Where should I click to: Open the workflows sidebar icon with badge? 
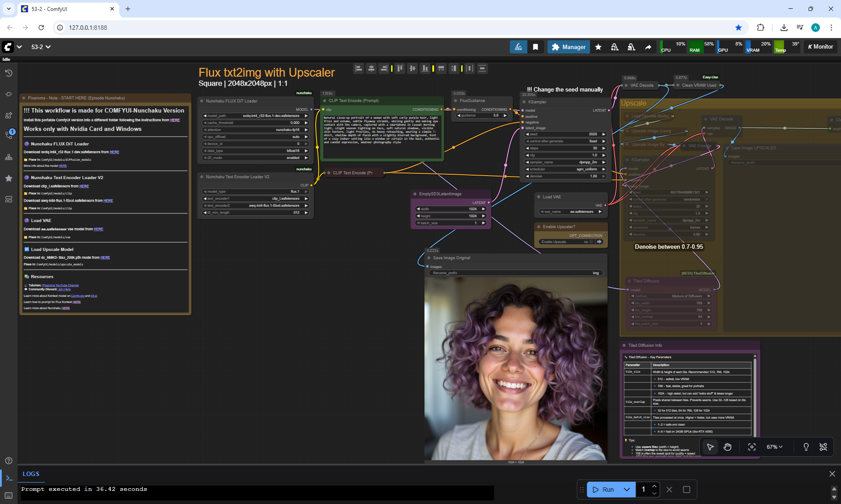coord(9,134)
